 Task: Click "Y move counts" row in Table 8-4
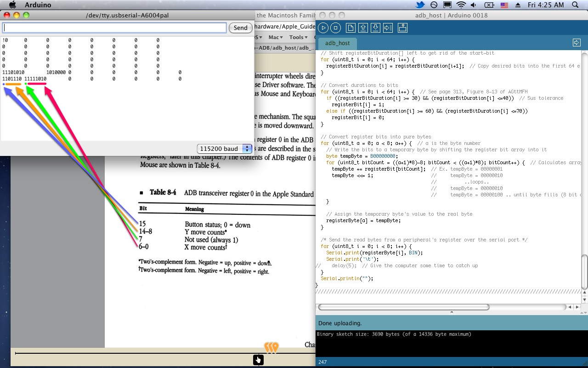206,232
